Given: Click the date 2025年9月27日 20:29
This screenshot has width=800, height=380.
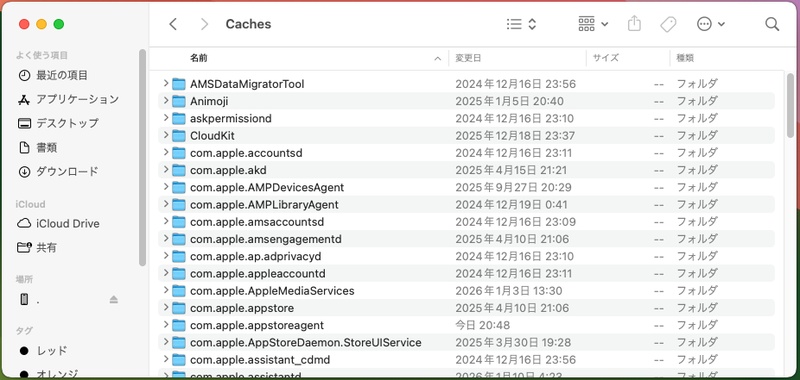Looking at the screenshot, I should tap(513, 187).
